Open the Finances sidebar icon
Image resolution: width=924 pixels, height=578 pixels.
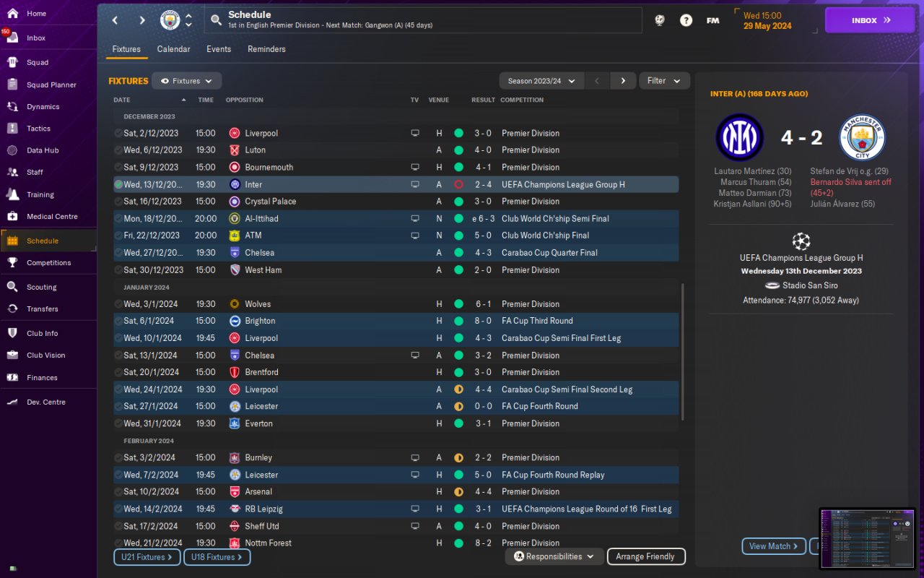coord(12,377)
